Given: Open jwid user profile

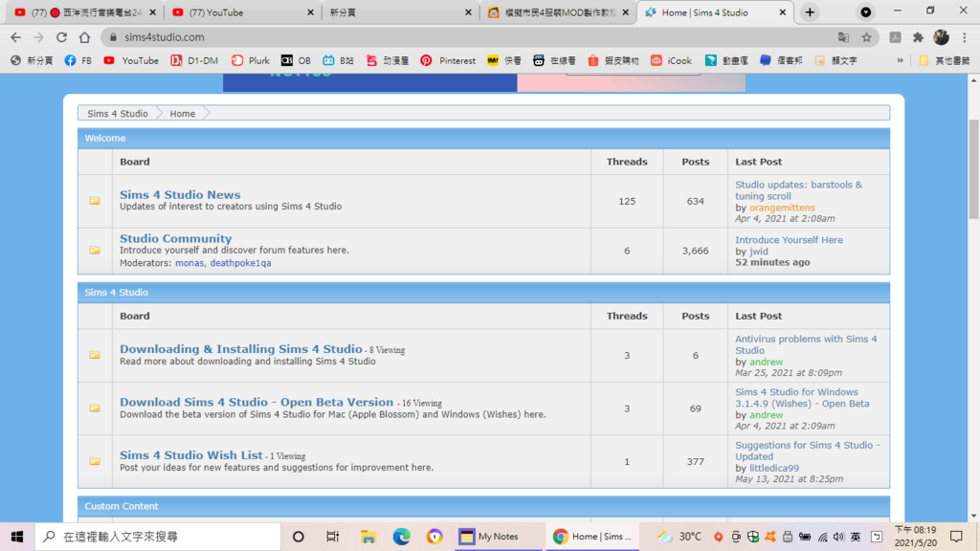Looking at the screenshot, I should 759,252.
